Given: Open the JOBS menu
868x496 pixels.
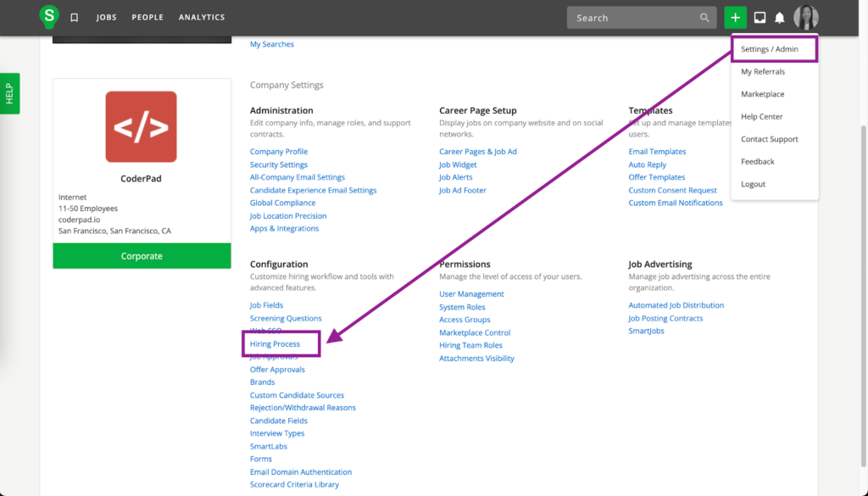Looking at the screenshot, I should (106, 17).
